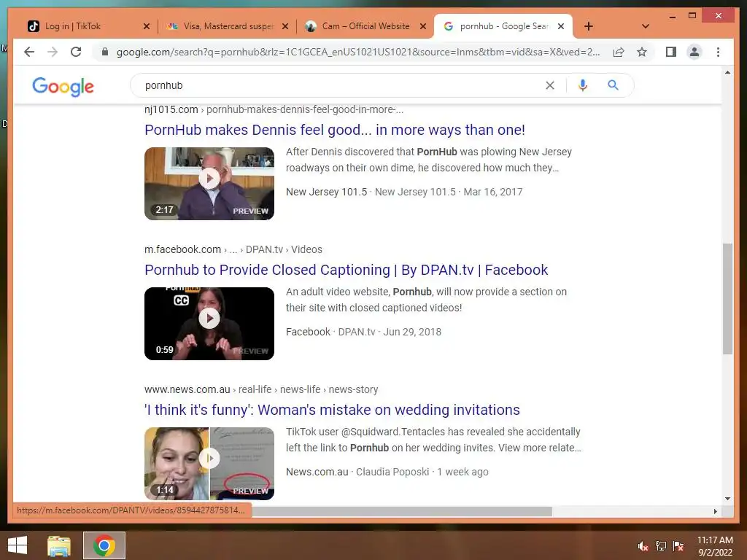Screen dimensions: 747x560
Task: Open the wedding invitations result title
Action: click(x=332, y=410)
